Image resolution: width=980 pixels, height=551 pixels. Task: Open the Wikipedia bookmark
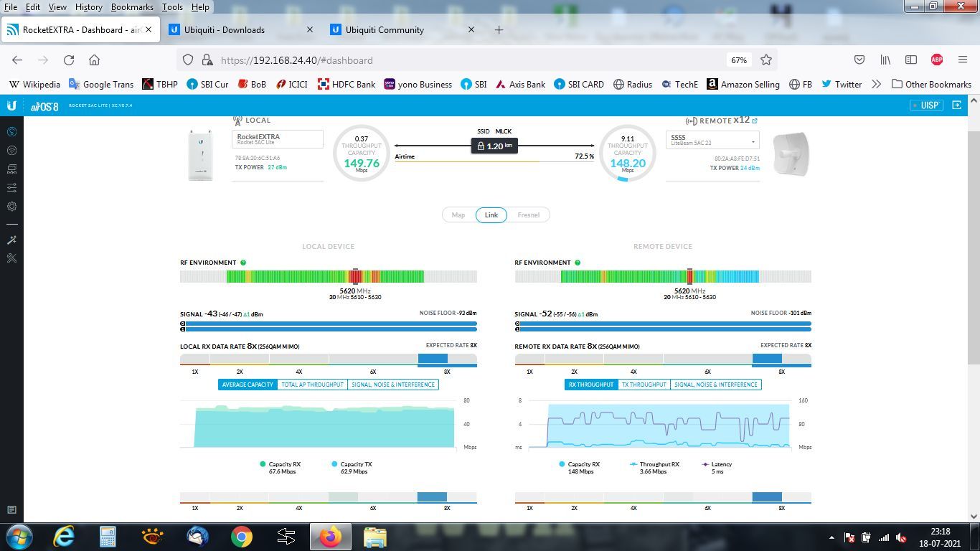pos(34,84)
